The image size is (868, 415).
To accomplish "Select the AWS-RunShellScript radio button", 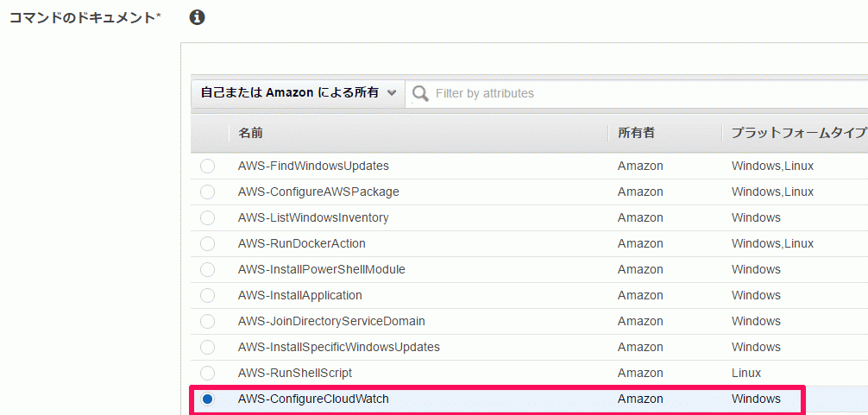I will tap(207, 373).
